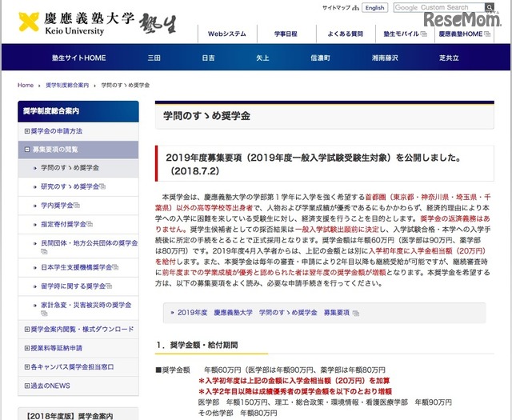The image size is (512, 420).
Task: Select the 日吉 campus tab
Action: point(208,58)
